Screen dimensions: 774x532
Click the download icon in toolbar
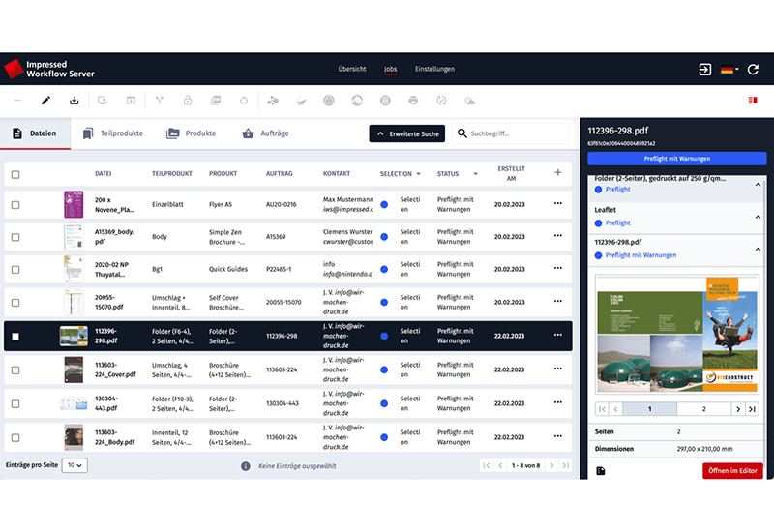point(74,100)
